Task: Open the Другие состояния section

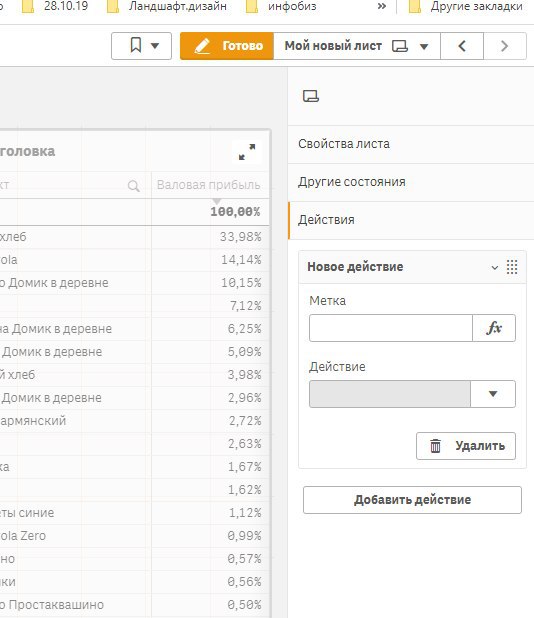Action: (x=411, y=182)
